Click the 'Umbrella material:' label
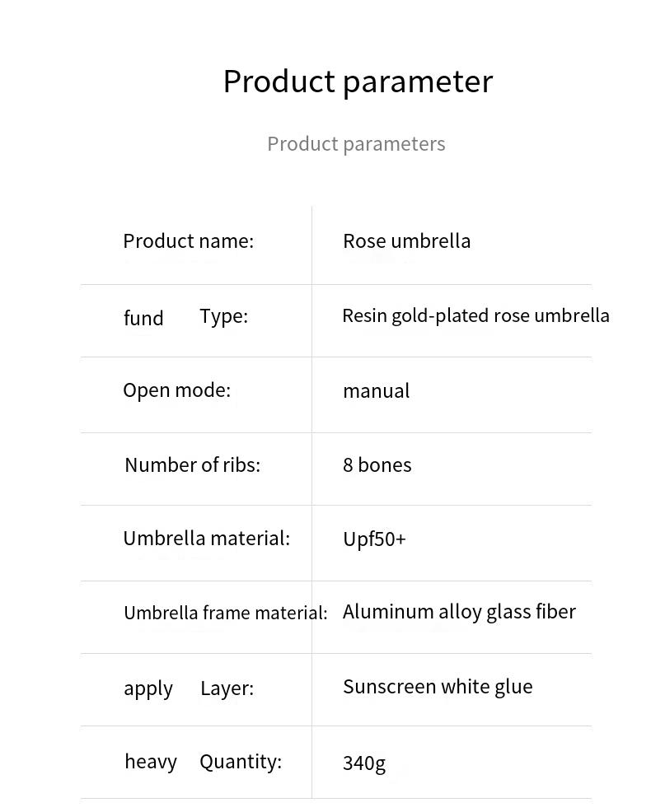The image size is (651, 812). [x=206, y=539]
